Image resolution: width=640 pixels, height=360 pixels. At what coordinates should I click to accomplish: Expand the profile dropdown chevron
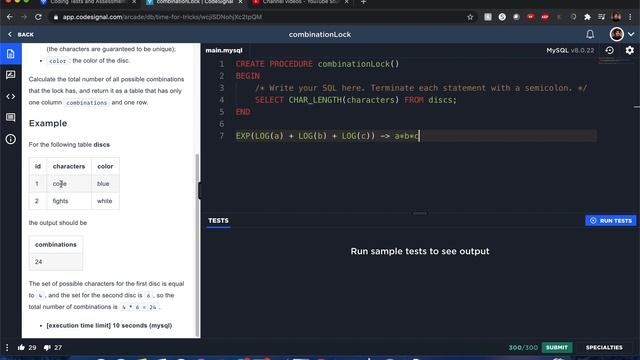631,34
